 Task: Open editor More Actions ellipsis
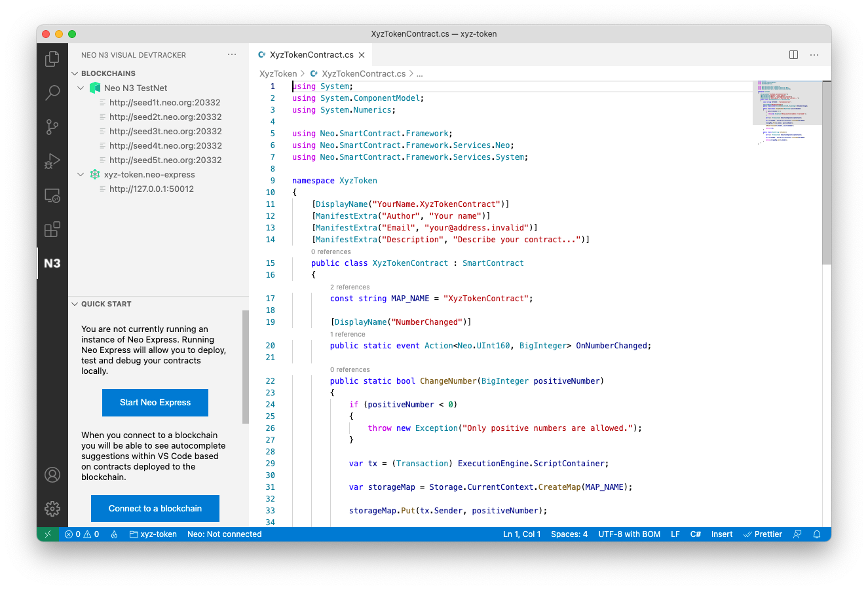click(814, 55)
